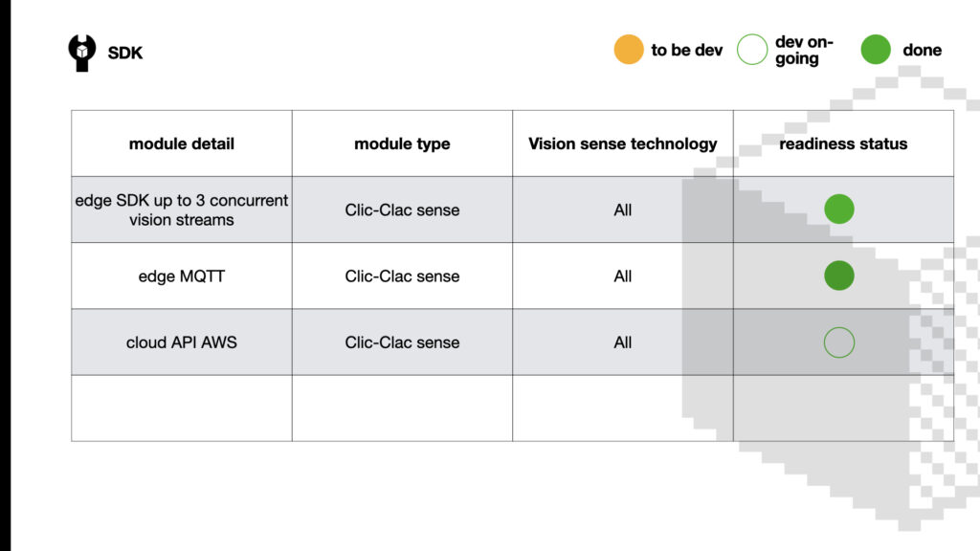Select the orange 'to be dev' legend circle

[x=628, y=50]
